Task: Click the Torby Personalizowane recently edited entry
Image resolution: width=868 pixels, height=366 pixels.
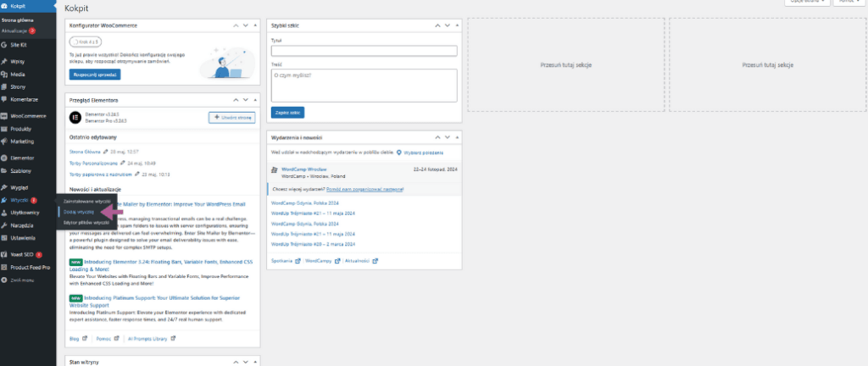Action: (x=93, y=164)
